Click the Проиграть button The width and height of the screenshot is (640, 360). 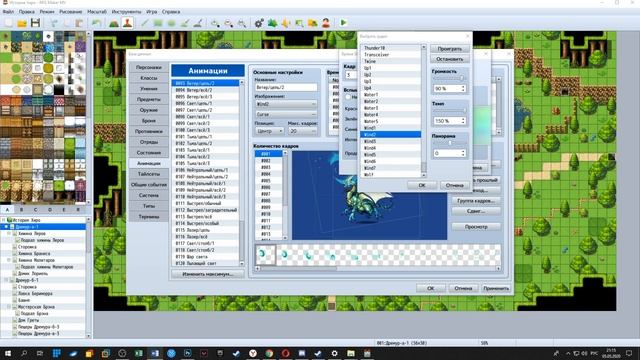[449, 49]
